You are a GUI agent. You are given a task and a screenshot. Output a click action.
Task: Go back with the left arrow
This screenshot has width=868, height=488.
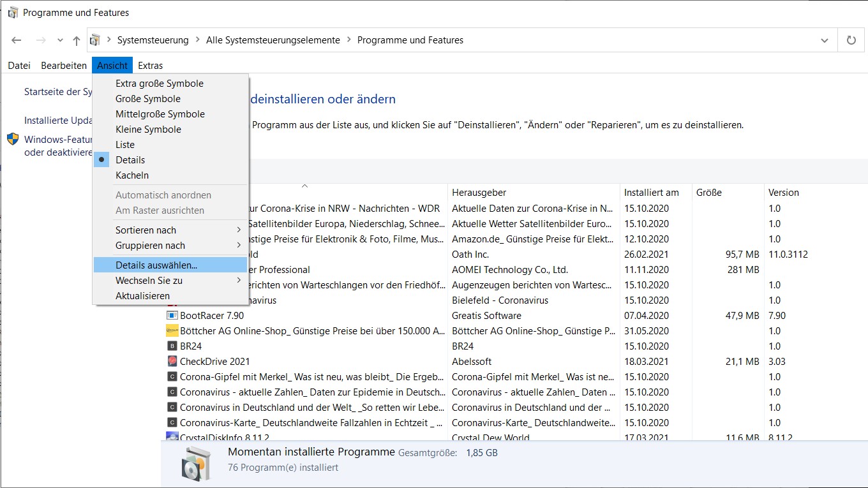(17, 40)
